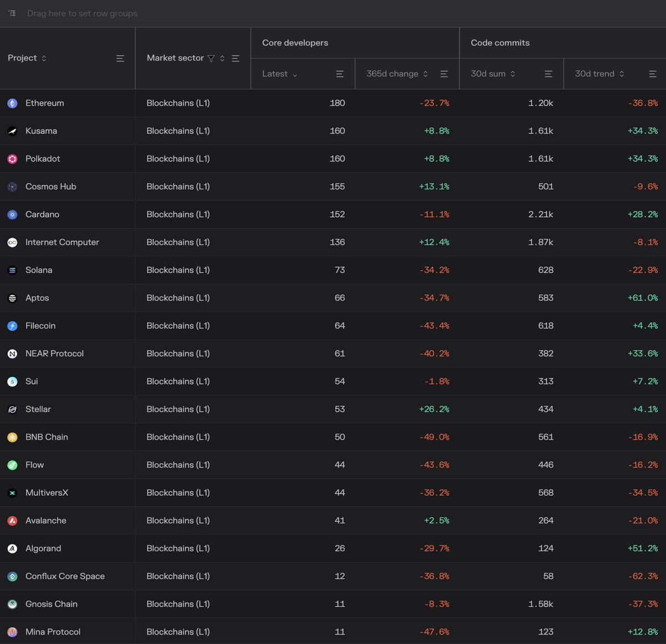This screenshot has height=644, width=666.
Task: Select the NEAR Protocol project name
Action: tap(54, 354)
